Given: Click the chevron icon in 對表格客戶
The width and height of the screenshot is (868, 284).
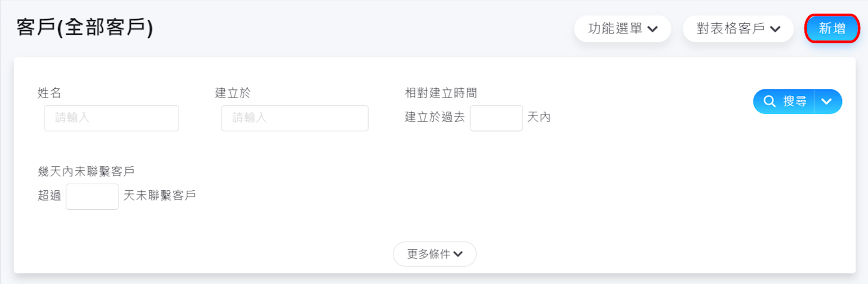Looking at the screenshot, I should tap(775, 29).
